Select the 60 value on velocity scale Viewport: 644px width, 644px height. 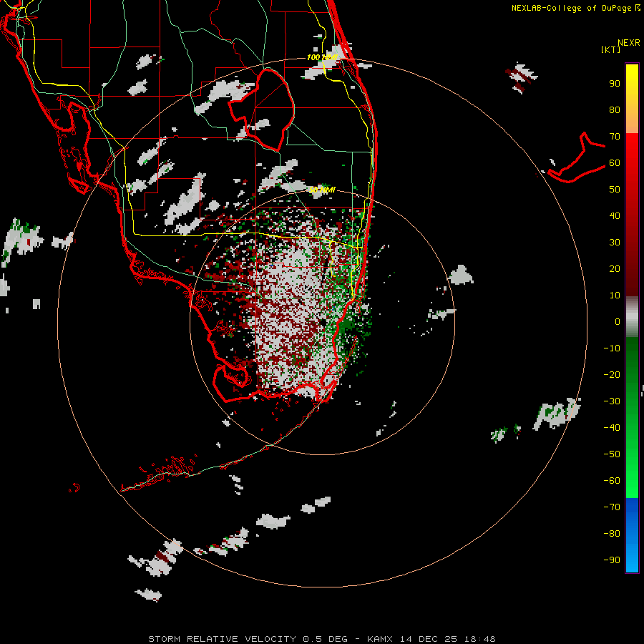pos(615,163)
